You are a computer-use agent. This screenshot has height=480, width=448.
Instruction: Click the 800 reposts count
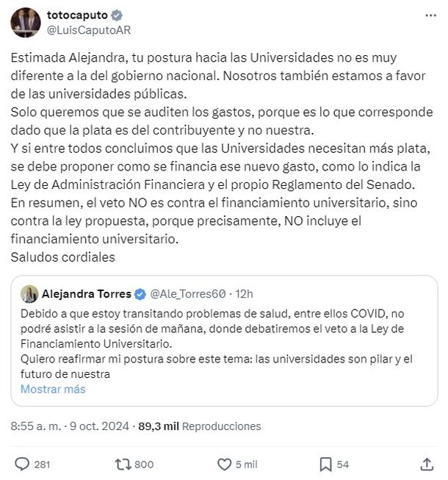pos(144,464)
